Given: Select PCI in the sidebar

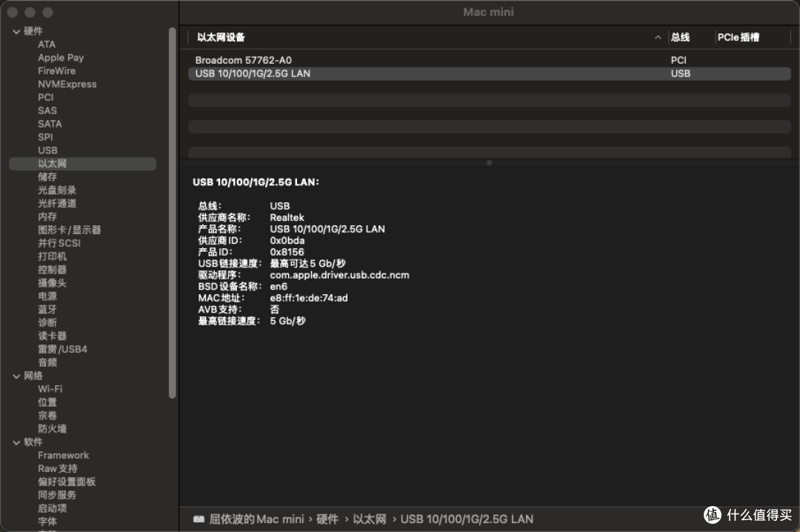Looking at the screenshot, I should pos(45,98).
